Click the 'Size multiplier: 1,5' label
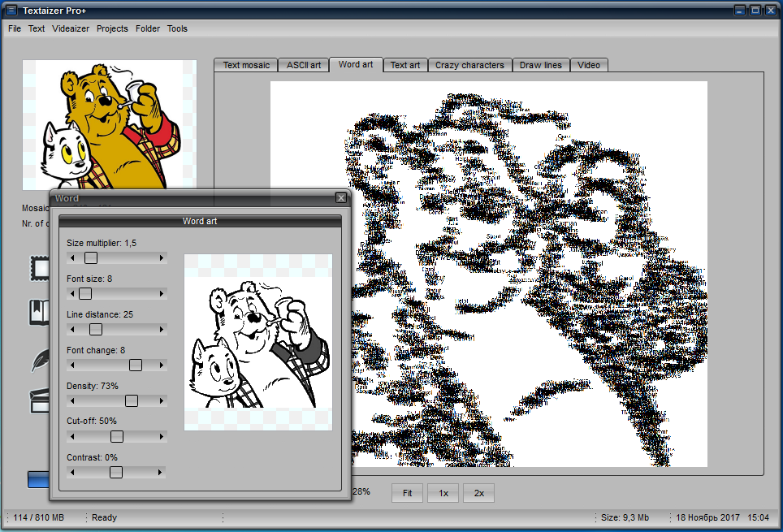This screenshot has width=783, height=532. tap(102, 244)
